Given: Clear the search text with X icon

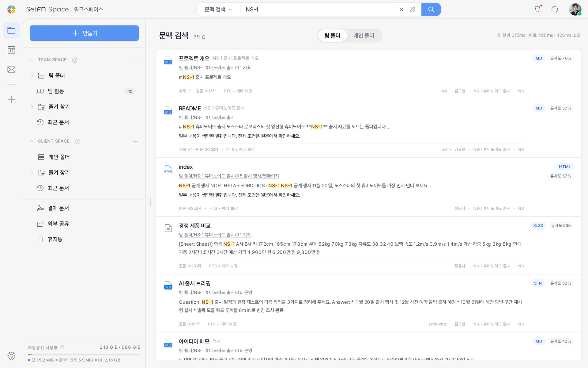Looking at the screenshot, I should coord(401,10).
